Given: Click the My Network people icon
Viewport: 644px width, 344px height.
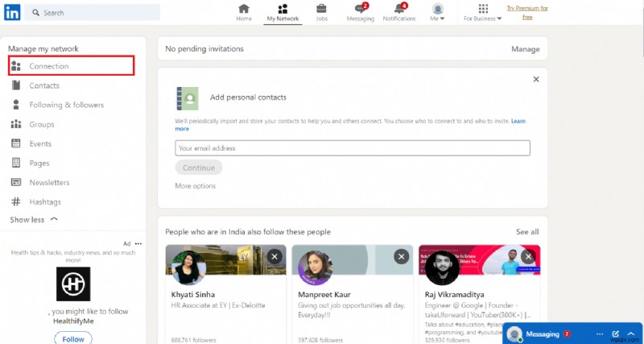Looking at the screenshot, I should coord(283,9).
